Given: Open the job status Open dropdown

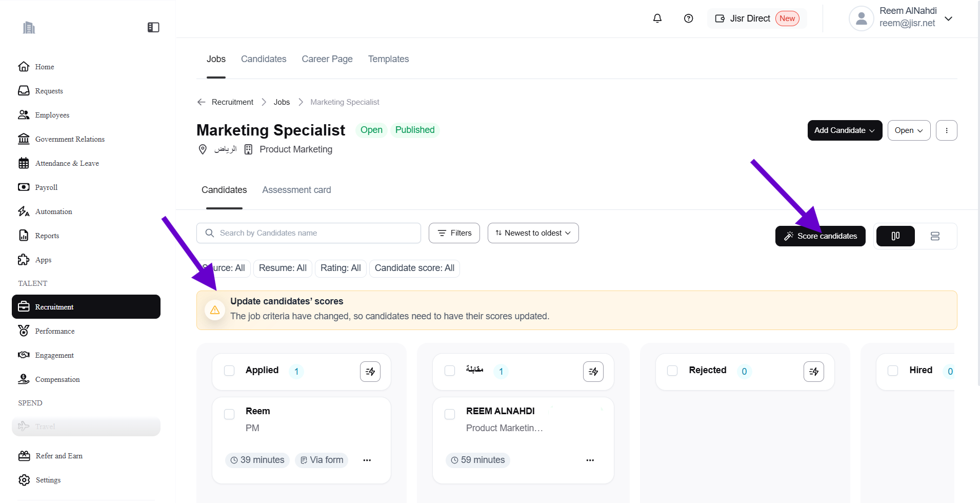Looking at the screenshot, I should coord(908,130).
